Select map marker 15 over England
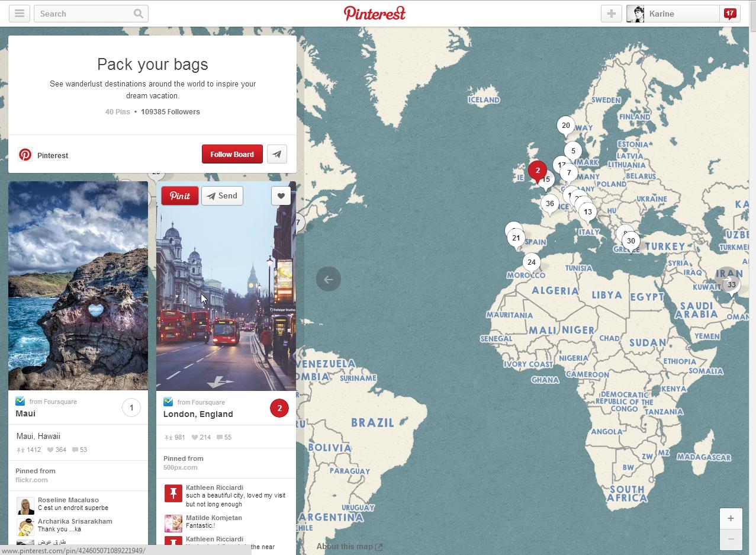The width and height of the screenshot is (756, 555). click(x=547, y=179)
